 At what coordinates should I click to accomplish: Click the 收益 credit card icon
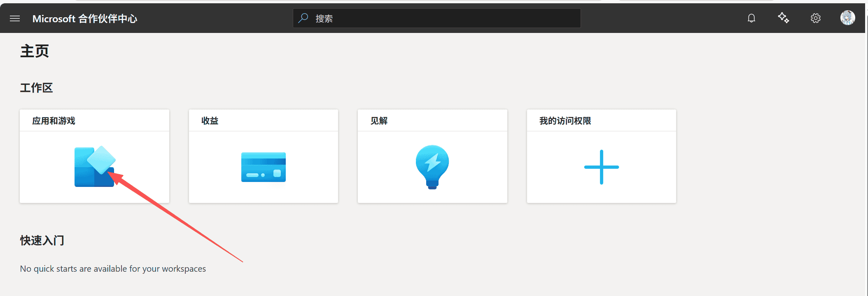pyautogui.click(x=264, y=167)
